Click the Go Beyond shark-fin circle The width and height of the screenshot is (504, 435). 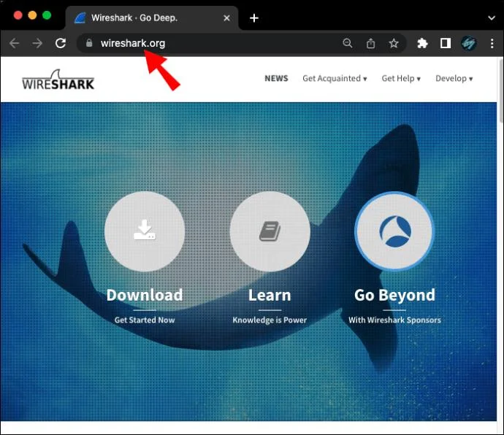394,231
